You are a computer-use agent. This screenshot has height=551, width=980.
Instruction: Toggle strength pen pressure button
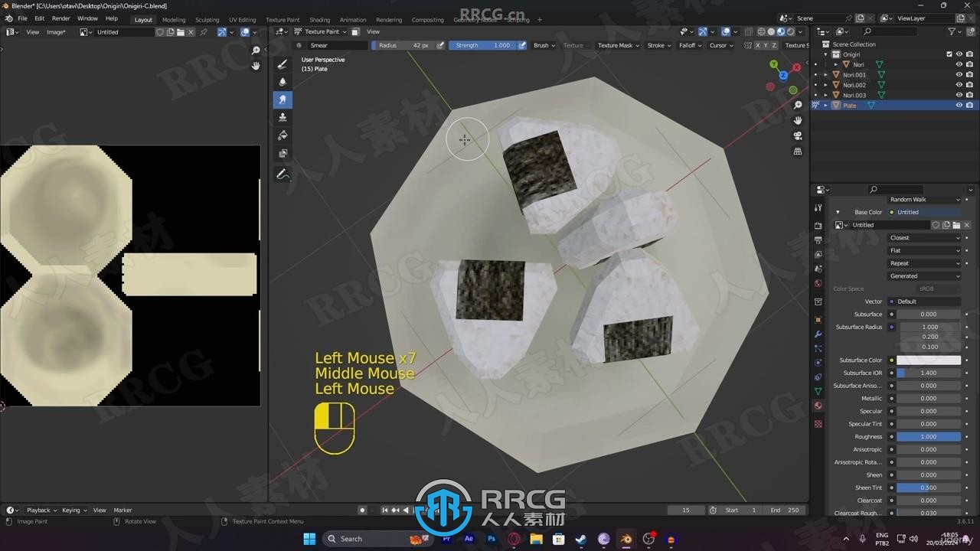[522, 45]
